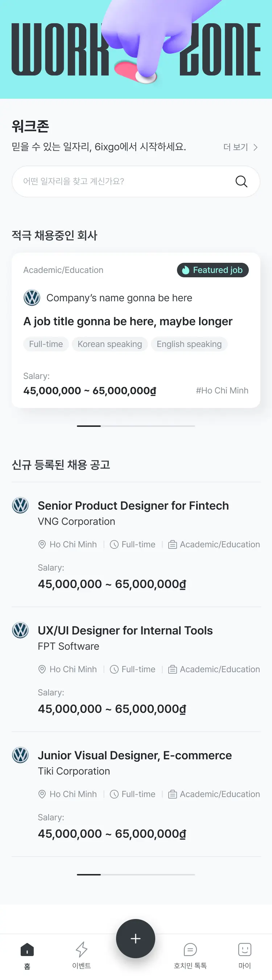Open the 마이 profile tab

pyautogui.click(x=245, y=950)
